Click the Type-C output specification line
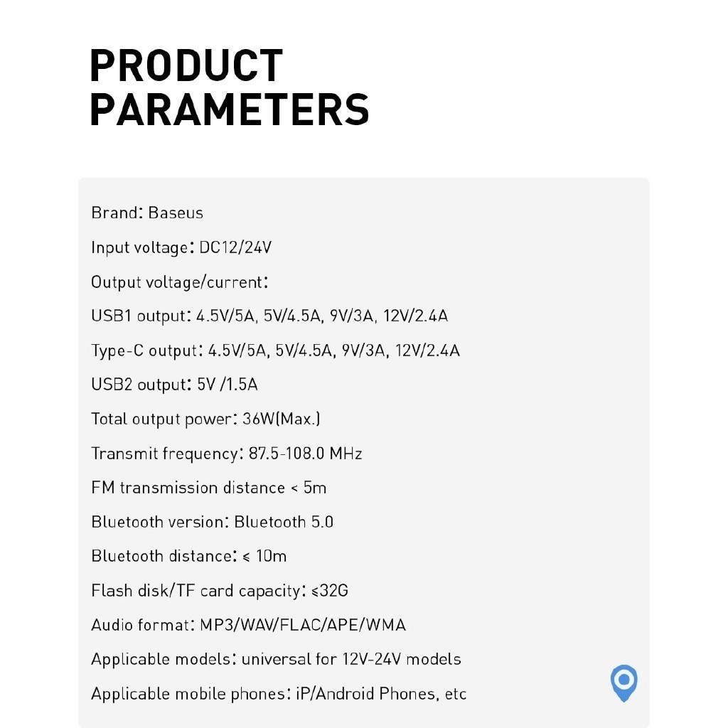 pyautogui.click(x=275, y=350)
